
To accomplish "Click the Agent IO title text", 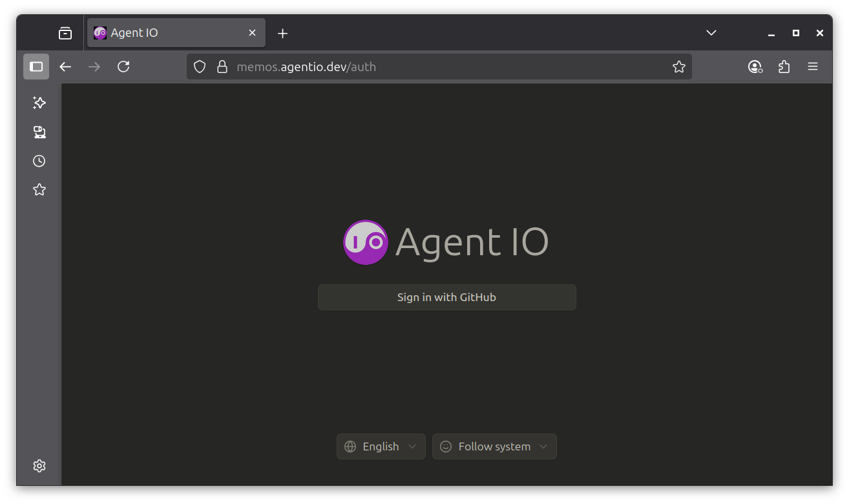I will coord(472,242).
